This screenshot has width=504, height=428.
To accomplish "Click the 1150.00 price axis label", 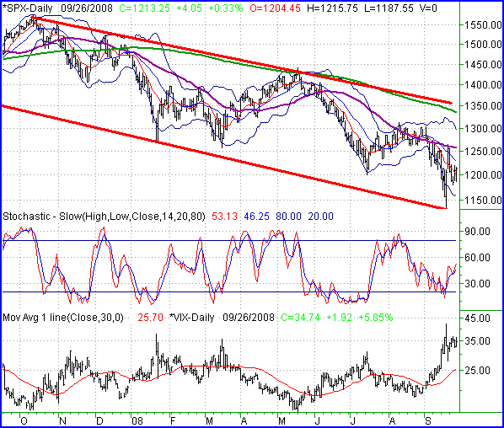I will point(483,200).
